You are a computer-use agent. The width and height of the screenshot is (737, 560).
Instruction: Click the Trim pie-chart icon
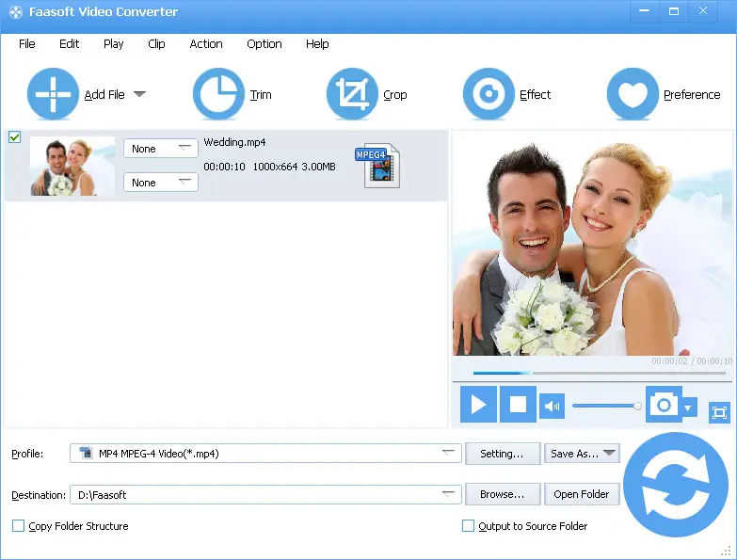(218, 94)
